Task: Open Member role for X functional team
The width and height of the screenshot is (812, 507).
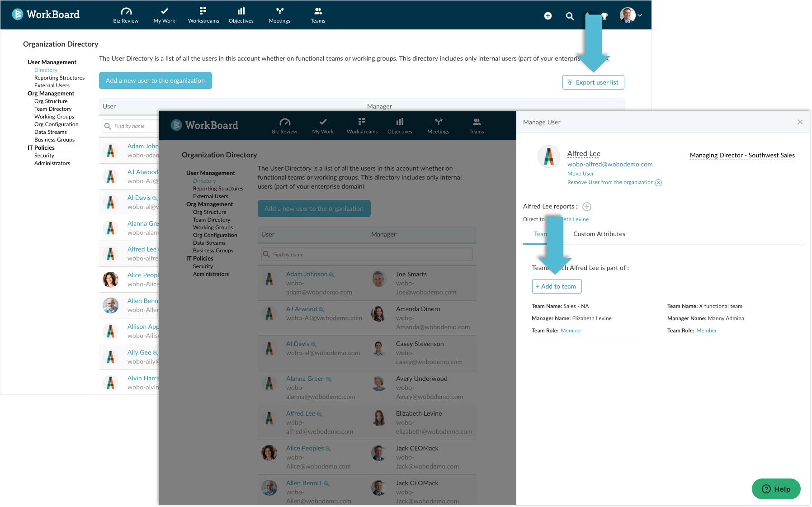Action: (707, 331)
